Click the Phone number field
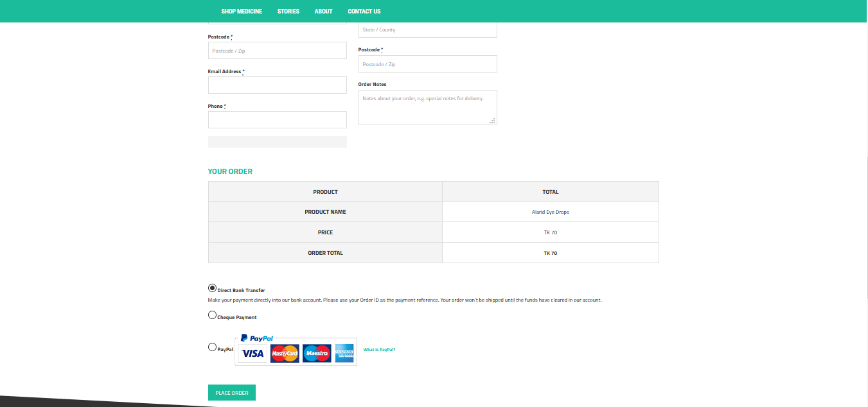868x407 pixels. click(x=277, y=119)
